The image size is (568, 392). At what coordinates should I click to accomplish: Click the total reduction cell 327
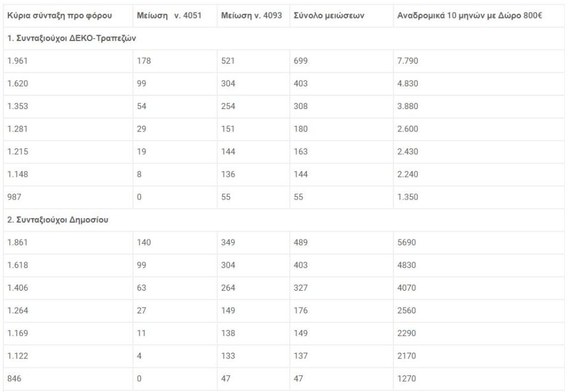click(x=300, y=288)
